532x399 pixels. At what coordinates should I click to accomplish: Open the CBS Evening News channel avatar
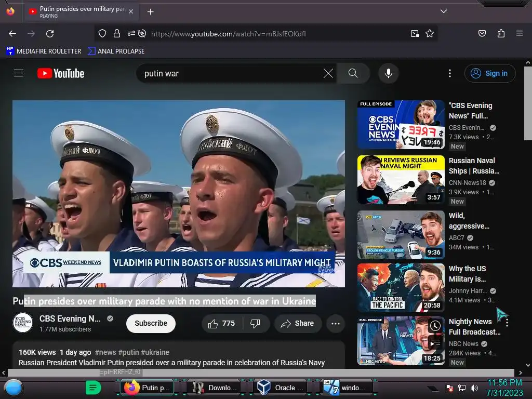tap(23, 323)
